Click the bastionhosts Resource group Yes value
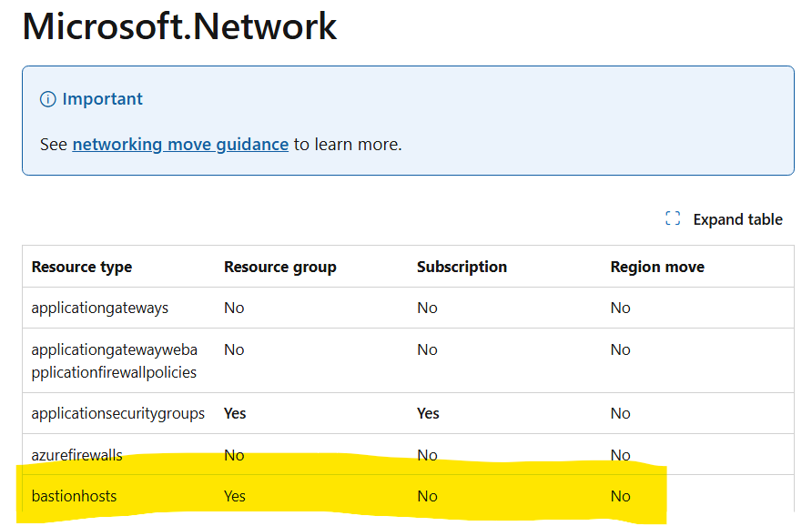812x526 pixels. point(234,496)
